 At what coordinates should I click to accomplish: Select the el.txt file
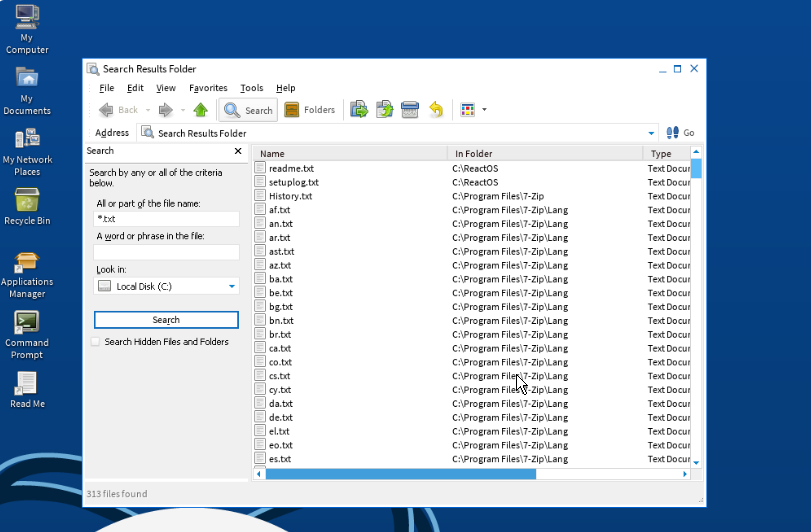279,431
